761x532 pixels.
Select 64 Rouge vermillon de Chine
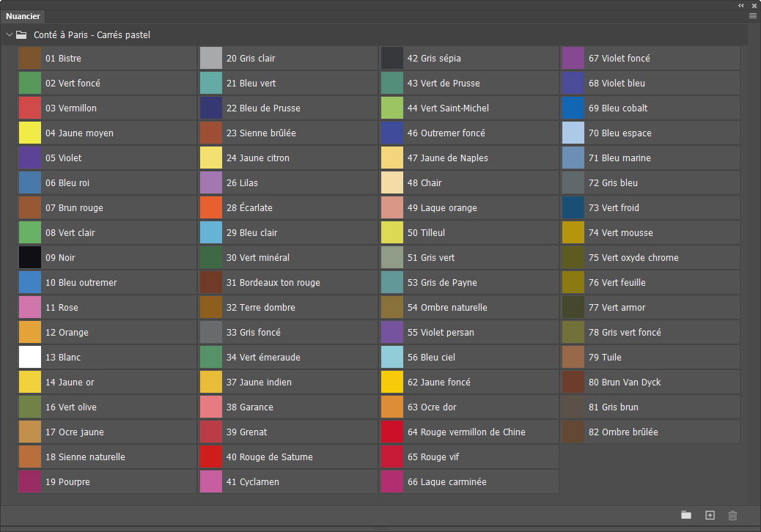coord(392,432)
